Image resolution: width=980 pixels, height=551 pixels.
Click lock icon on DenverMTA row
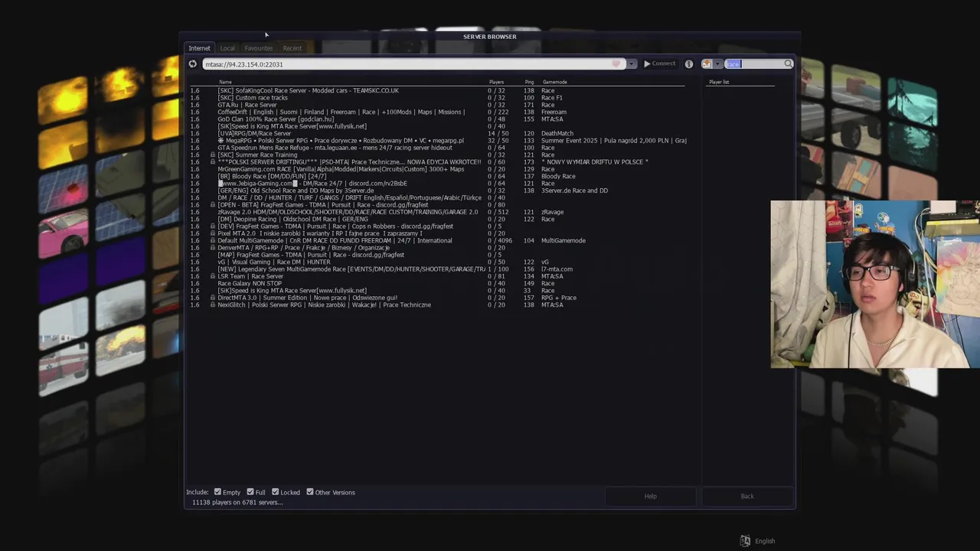(213, 248)
